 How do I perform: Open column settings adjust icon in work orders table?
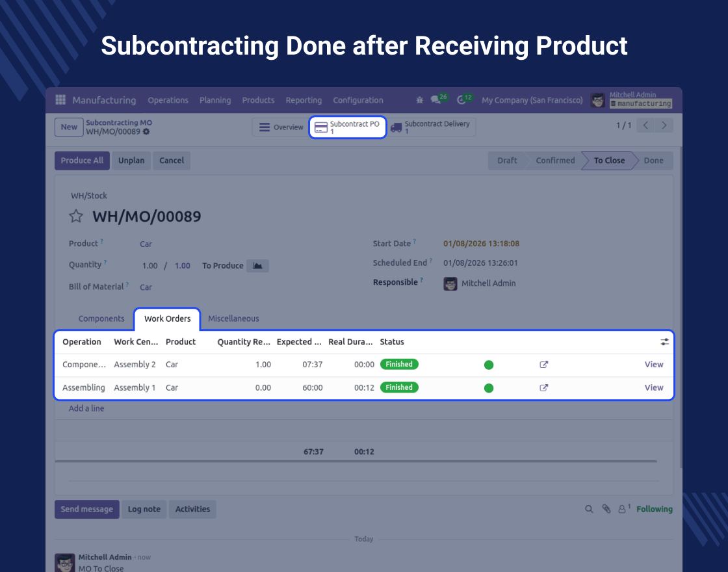(x=664, y=342)
